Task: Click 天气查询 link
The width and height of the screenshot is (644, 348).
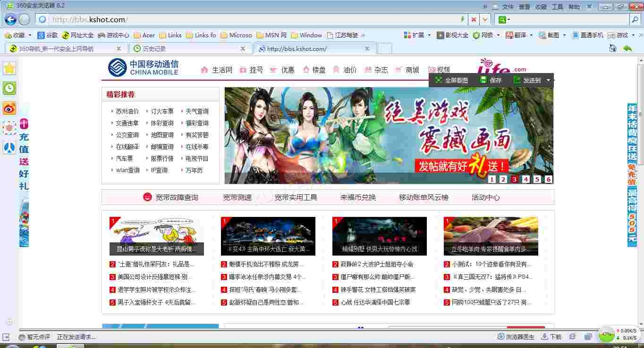Action: [197, 111]
